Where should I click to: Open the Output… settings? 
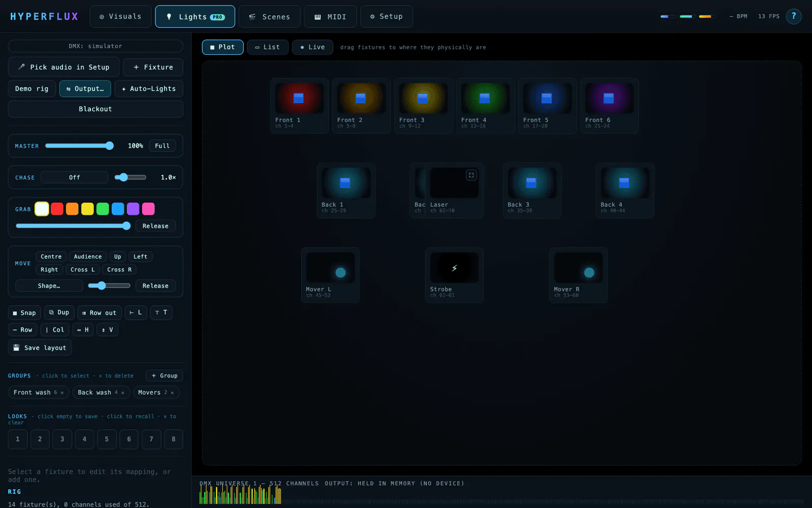[x=85, y=88]
